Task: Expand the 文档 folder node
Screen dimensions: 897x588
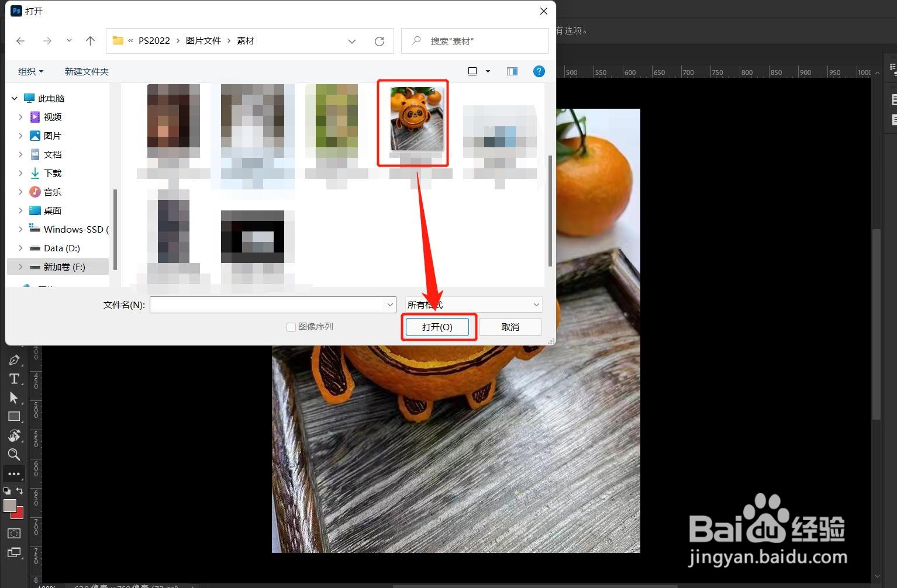Action: 20,154
